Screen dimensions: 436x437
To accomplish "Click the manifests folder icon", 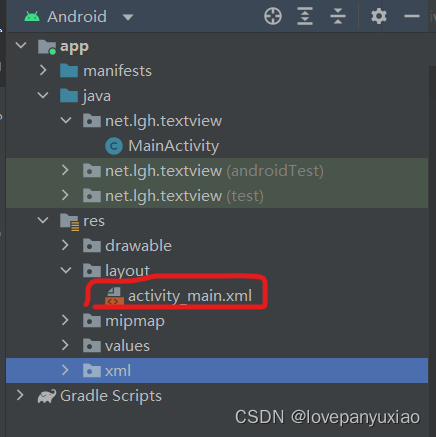I will 69,71.
